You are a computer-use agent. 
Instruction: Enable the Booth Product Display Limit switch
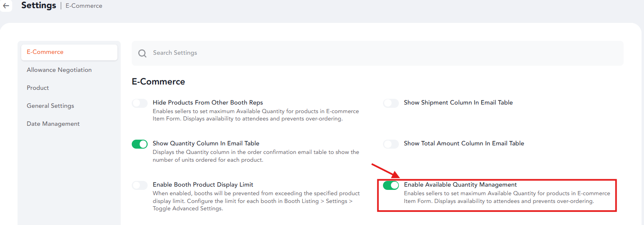[139, 185]
